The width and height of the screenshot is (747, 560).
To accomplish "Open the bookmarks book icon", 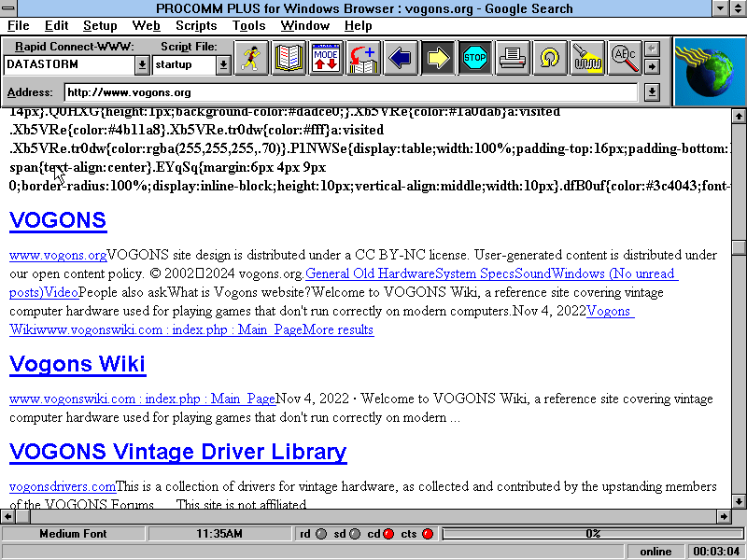I will pyautogui.click(x=289, y=58).
